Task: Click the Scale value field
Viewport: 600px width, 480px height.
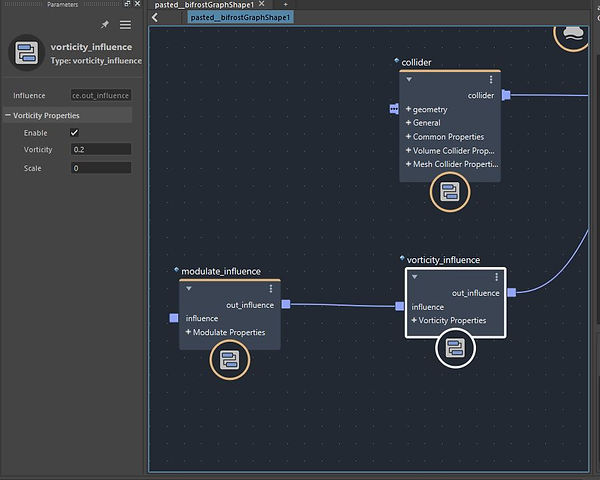Action: (x=101, y=168)
